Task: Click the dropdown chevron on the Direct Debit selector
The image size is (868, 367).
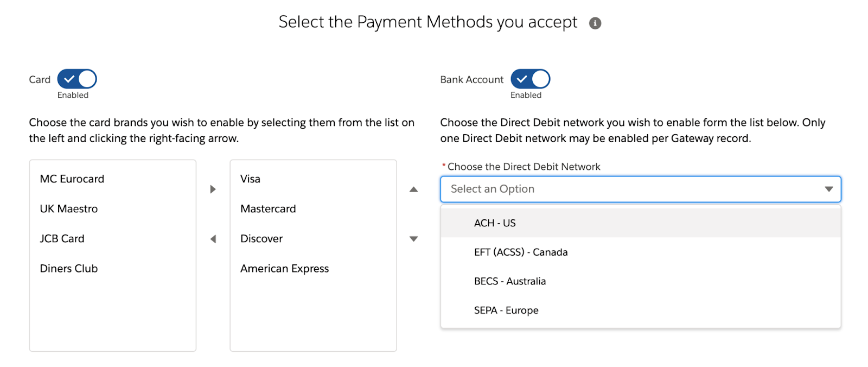Action: coord(828,189)
